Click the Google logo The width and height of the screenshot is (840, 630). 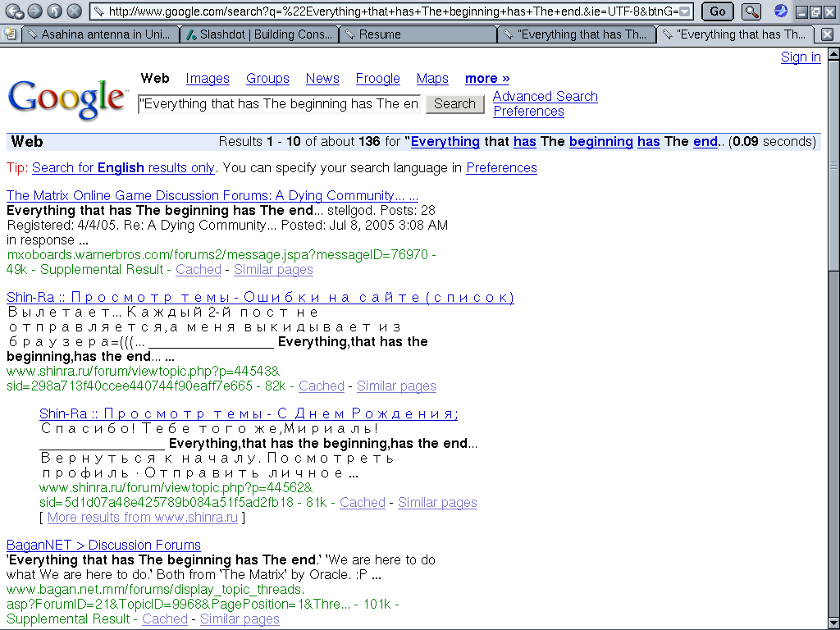tap(67, 99)
